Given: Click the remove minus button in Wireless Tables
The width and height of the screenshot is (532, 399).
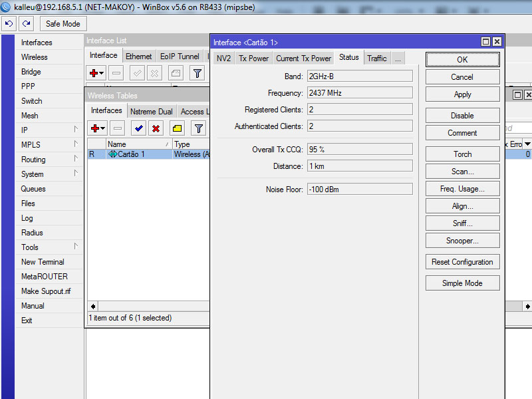Looking at the screenshot, I should click(x=118, y=128).
